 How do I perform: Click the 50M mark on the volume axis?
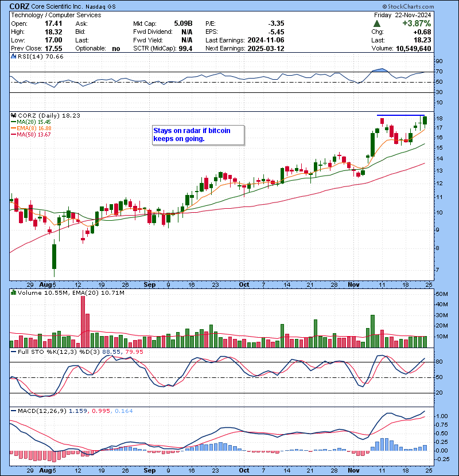(x=442, y=294)
